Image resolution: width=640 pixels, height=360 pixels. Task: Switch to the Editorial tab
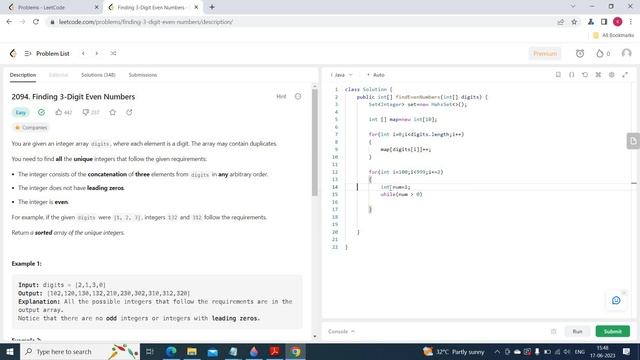pyautogui.click(x=58, y=75)
